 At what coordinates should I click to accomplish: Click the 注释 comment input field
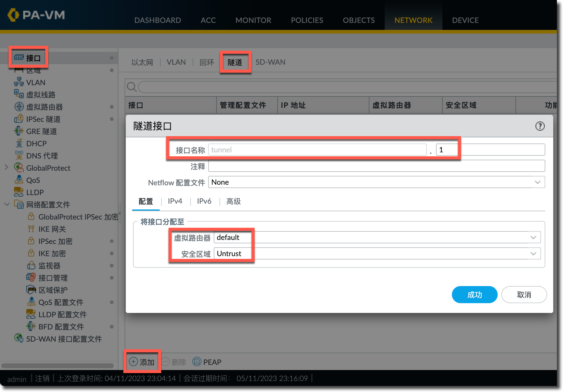(376, 166)
